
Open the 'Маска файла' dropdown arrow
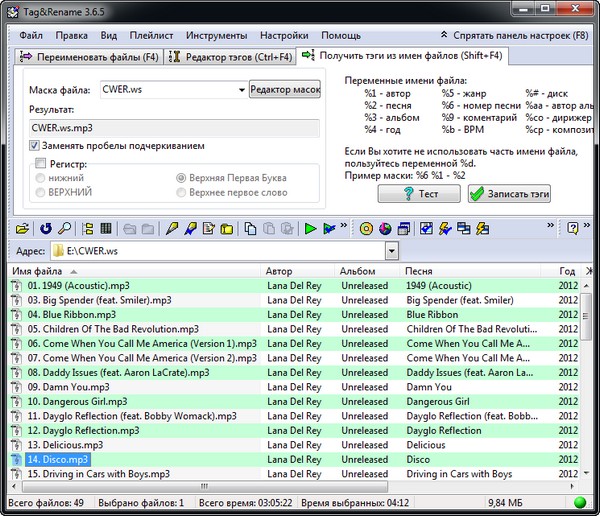242,90
